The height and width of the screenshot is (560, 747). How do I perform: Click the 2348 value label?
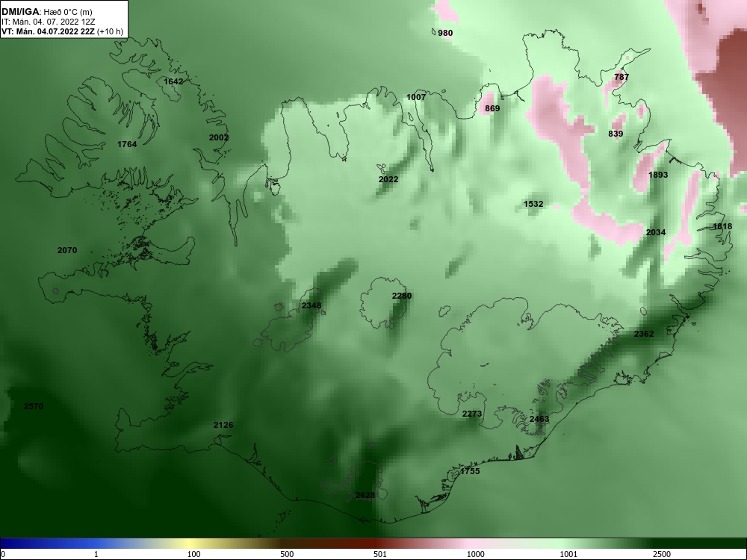311,305
